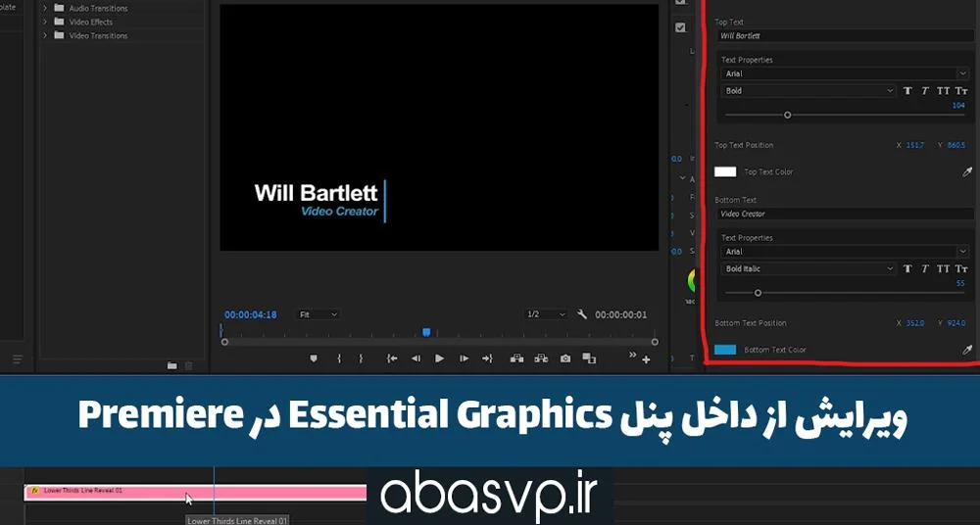Click Bottom Text Position X value 352.0
Screen dimensions: 980x525
915,323
